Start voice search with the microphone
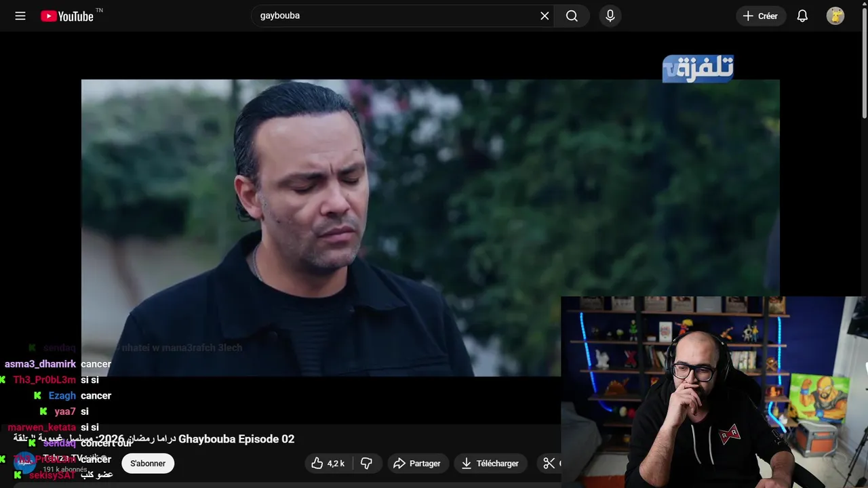 (610, 16)
